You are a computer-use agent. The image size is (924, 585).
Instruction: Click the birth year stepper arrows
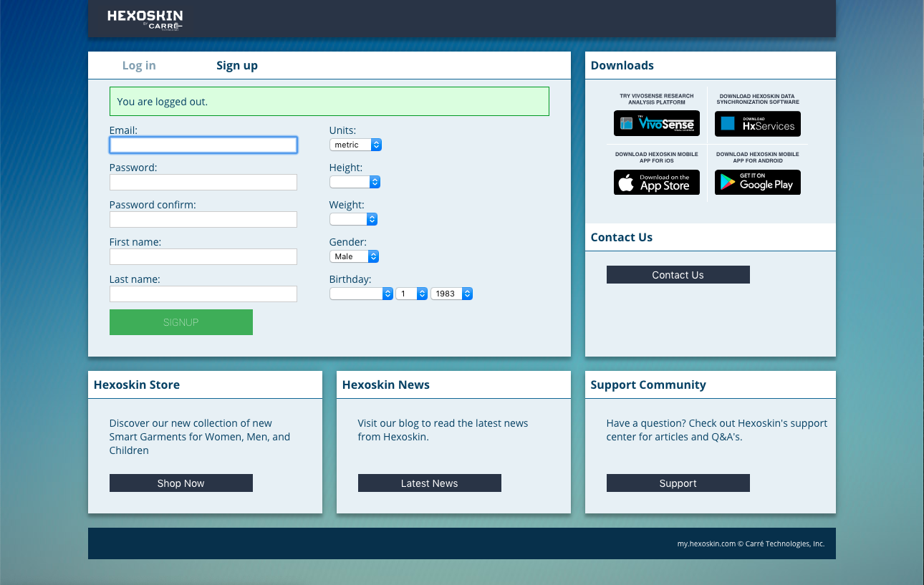(x=466, y=293)
